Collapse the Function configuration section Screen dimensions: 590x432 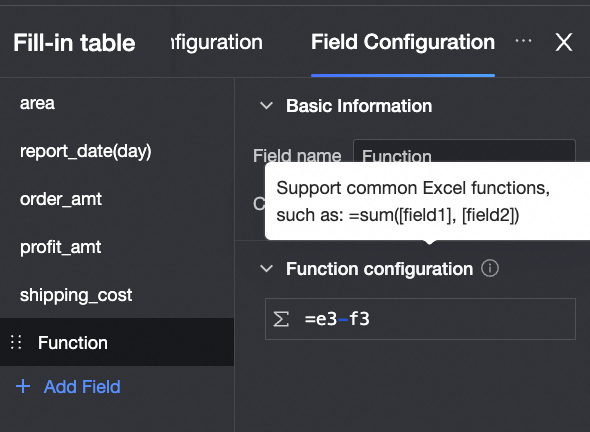pyautogui.click(x=266, y=269)
